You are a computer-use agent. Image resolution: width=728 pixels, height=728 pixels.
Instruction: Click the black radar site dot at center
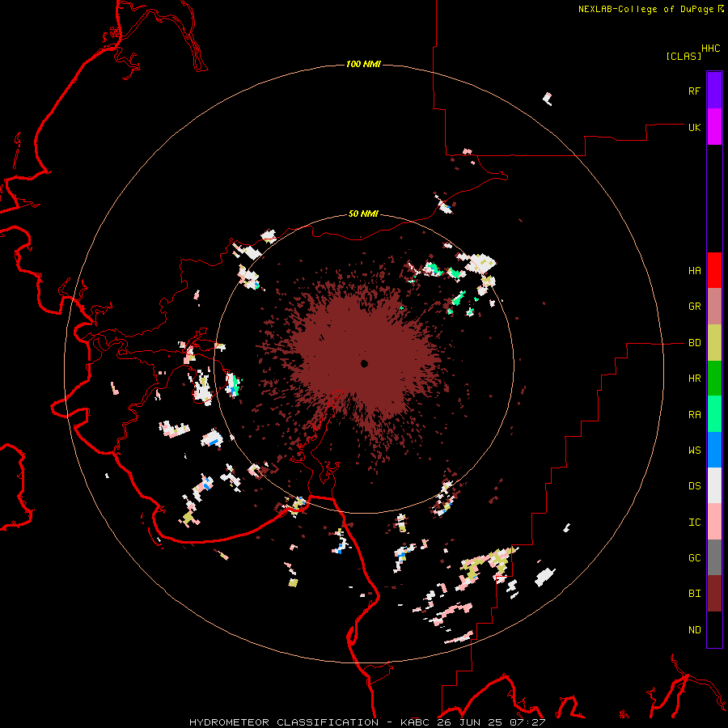[364, 363]
